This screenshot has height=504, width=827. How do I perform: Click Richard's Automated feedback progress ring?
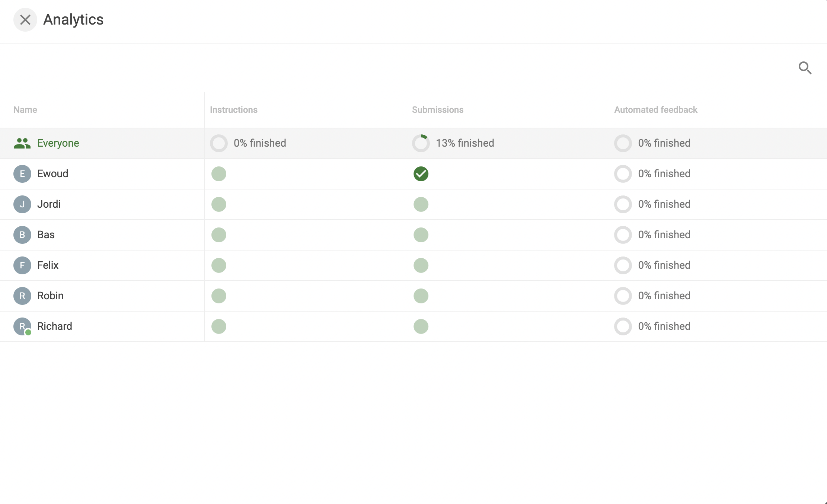click(x=623, y=326)
